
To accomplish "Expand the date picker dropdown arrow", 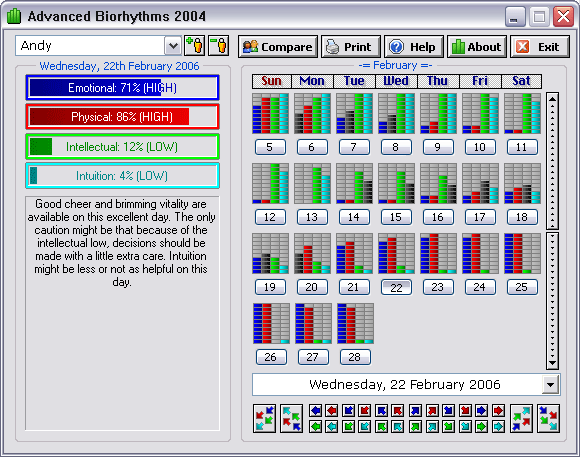I will 550,385.
